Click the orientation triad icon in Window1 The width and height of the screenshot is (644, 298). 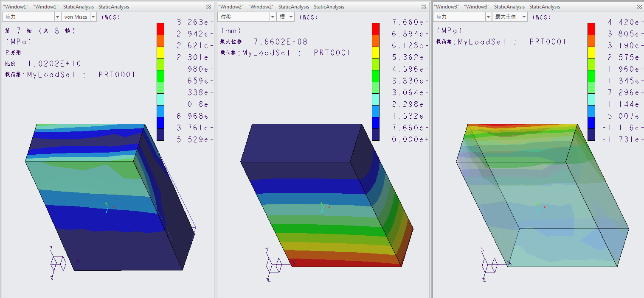click(59, 263)
